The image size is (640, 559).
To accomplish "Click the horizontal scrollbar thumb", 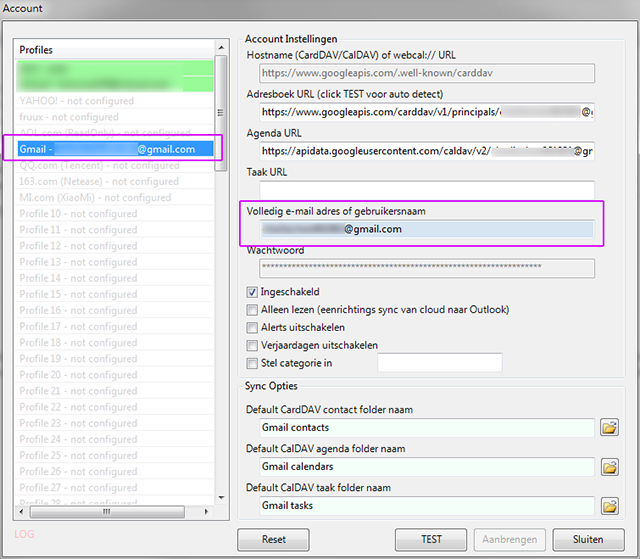I will coord(107,512).
